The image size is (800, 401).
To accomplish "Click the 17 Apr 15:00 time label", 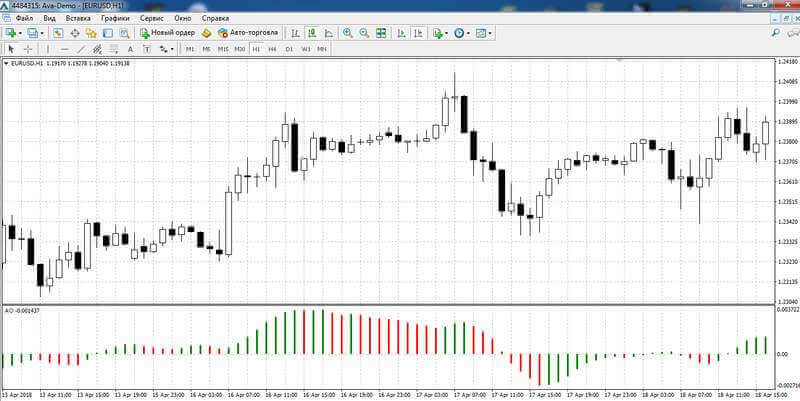I will (545, 395).
